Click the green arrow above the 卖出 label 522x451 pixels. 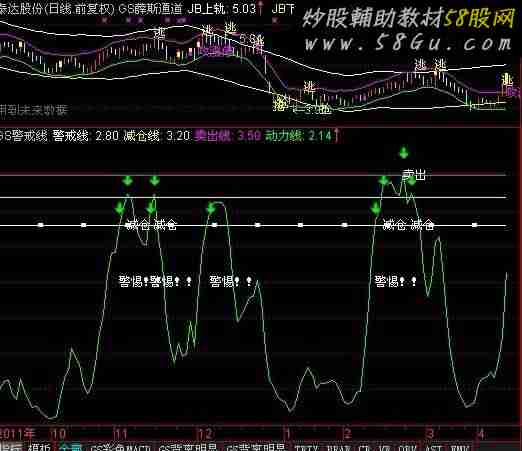[404, 153]
